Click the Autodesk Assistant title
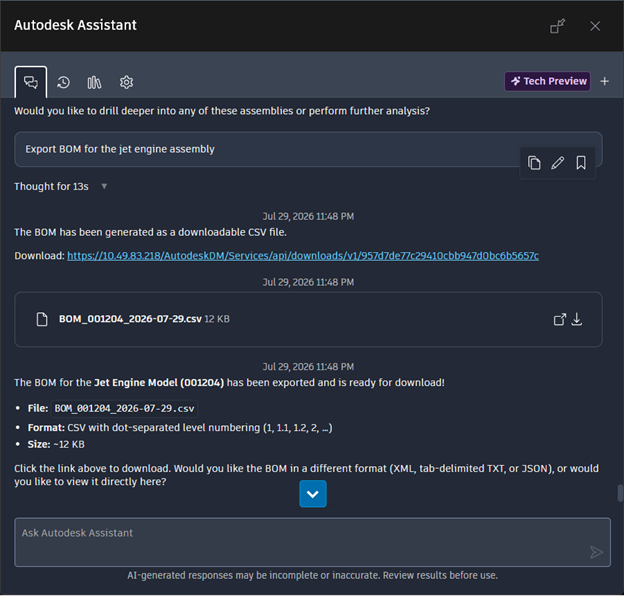624x596 pixels. (75, 25)
